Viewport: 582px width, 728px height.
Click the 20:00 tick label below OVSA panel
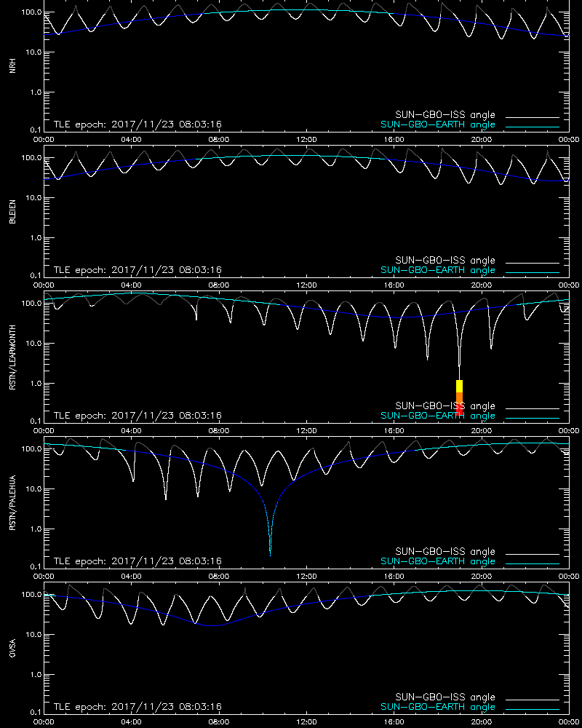(482, 722)
